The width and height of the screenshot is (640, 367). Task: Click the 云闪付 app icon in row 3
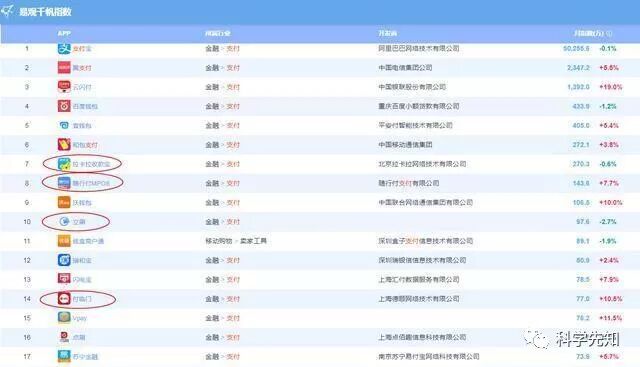pos(64,87)
